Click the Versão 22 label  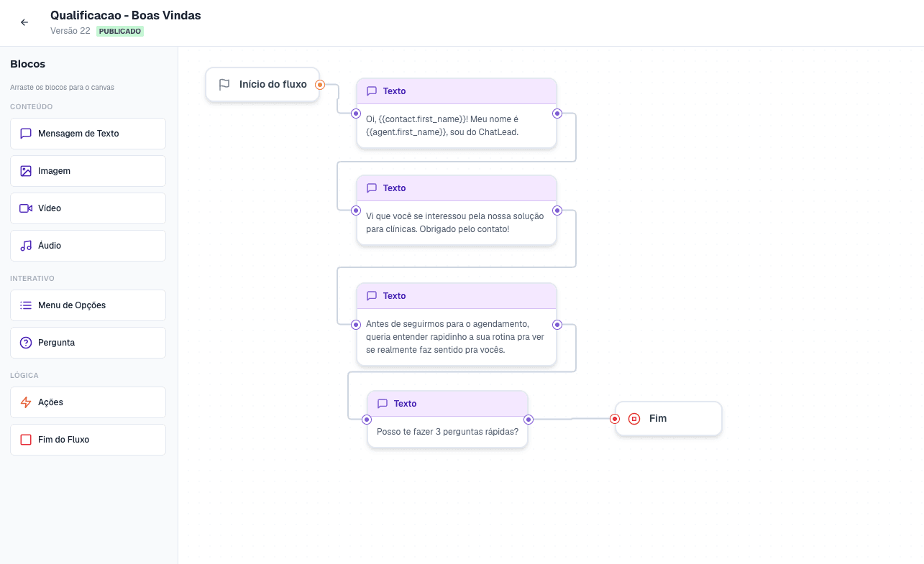(x=70, y=31)
